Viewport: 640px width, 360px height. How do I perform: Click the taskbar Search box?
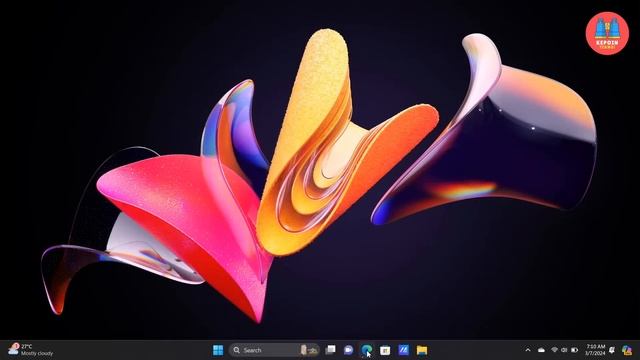pos(274,350)
